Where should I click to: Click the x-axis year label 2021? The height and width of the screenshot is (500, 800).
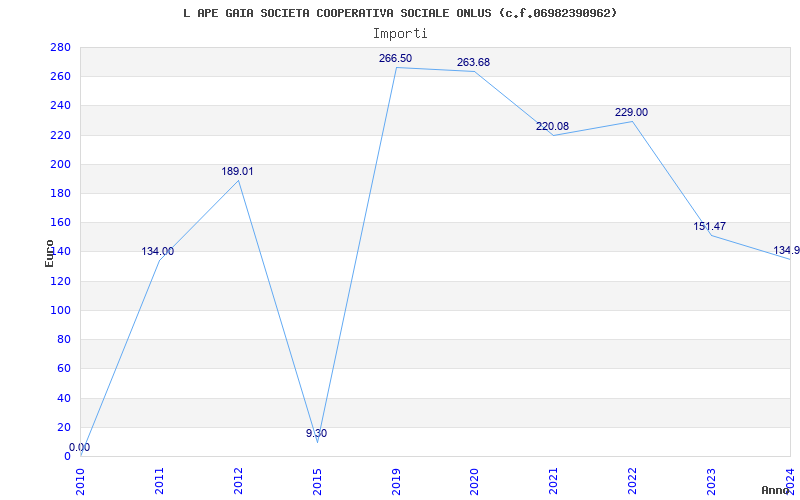tap(554, 481)
